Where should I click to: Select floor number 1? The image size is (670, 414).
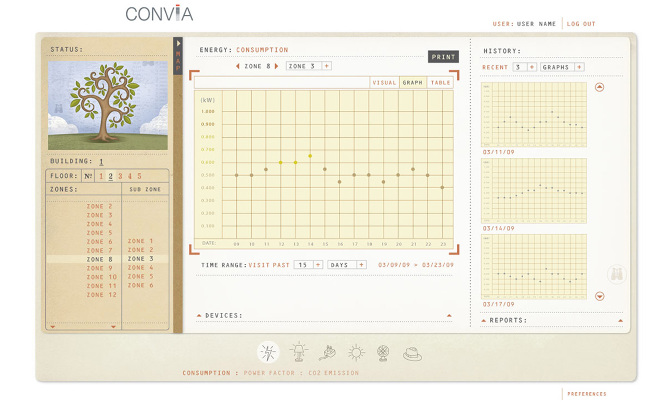point(101,176)
